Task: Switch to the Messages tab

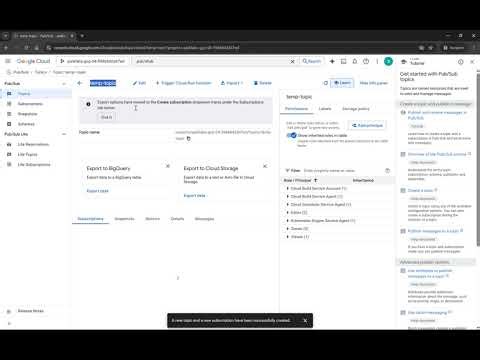Action: click(x=204, y=219)
